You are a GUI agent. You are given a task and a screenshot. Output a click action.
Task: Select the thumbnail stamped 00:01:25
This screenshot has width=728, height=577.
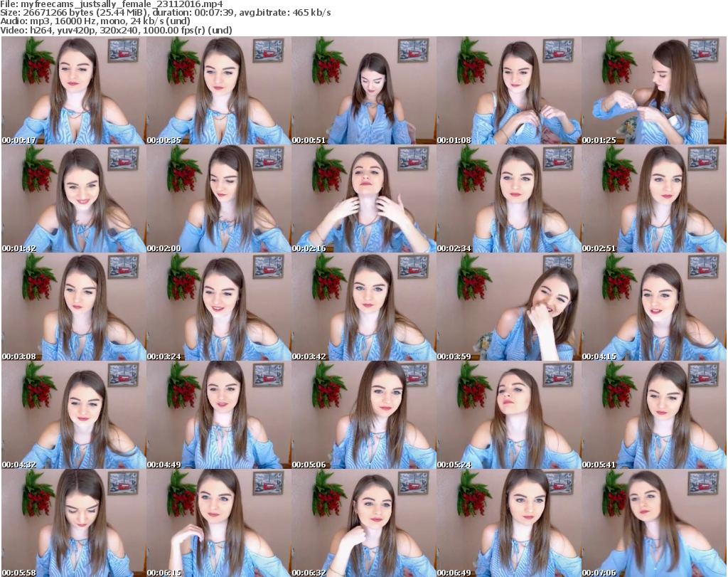pos(654,90)
